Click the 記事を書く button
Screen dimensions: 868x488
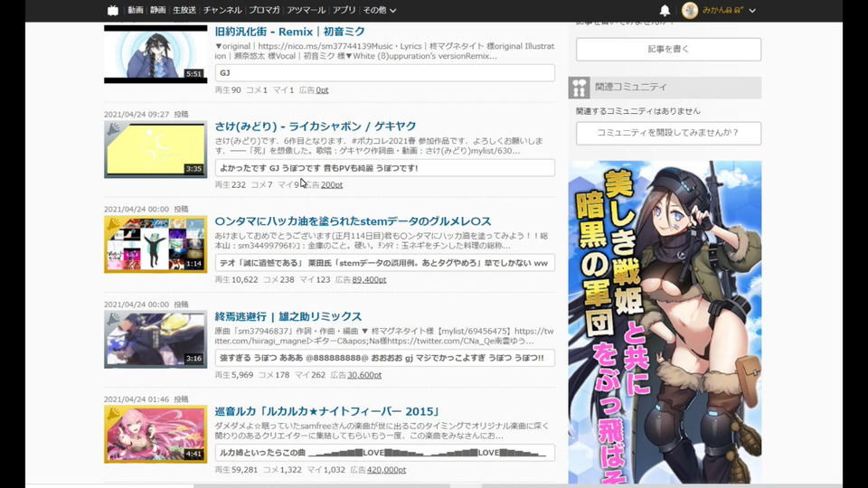(668, 49)
